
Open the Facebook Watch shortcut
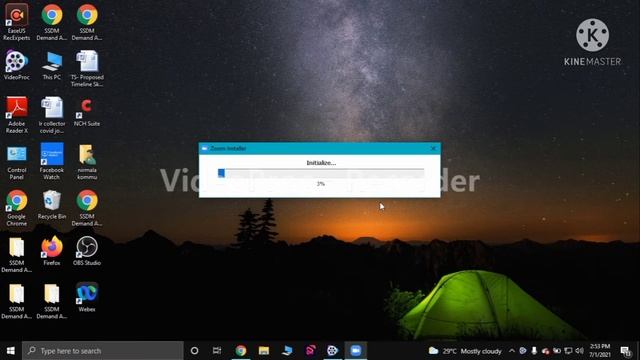click(52, 161)
